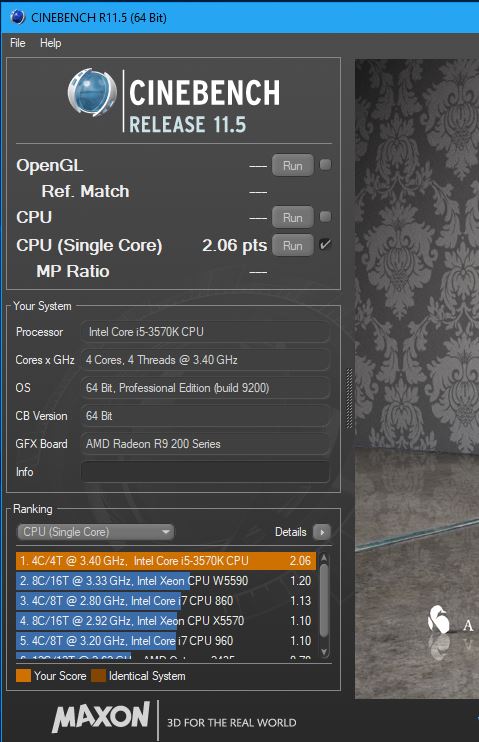
Task: Run the OpenGL benchmark
Action: click(293, 166)
